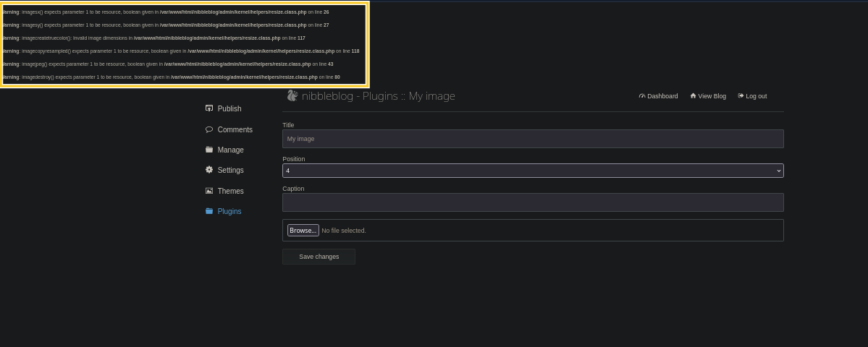Open the Settings menu item
Viewport: 868px width, 347px height.
(230, 170)
